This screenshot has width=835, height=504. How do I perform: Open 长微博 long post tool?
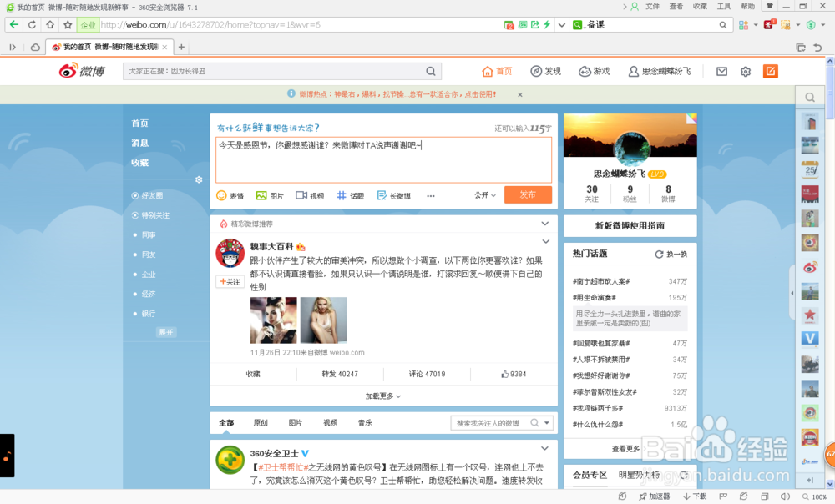[393, 195]
